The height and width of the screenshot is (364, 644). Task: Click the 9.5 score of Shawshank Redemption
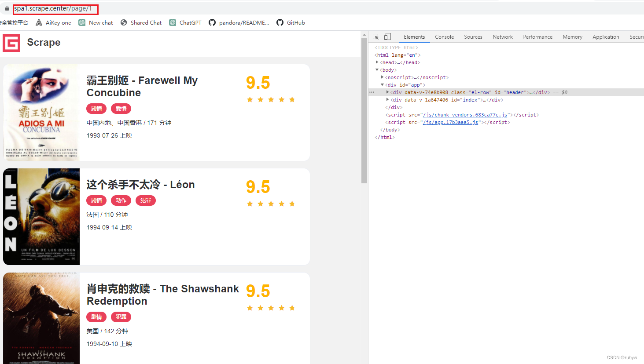pos(258,291)
